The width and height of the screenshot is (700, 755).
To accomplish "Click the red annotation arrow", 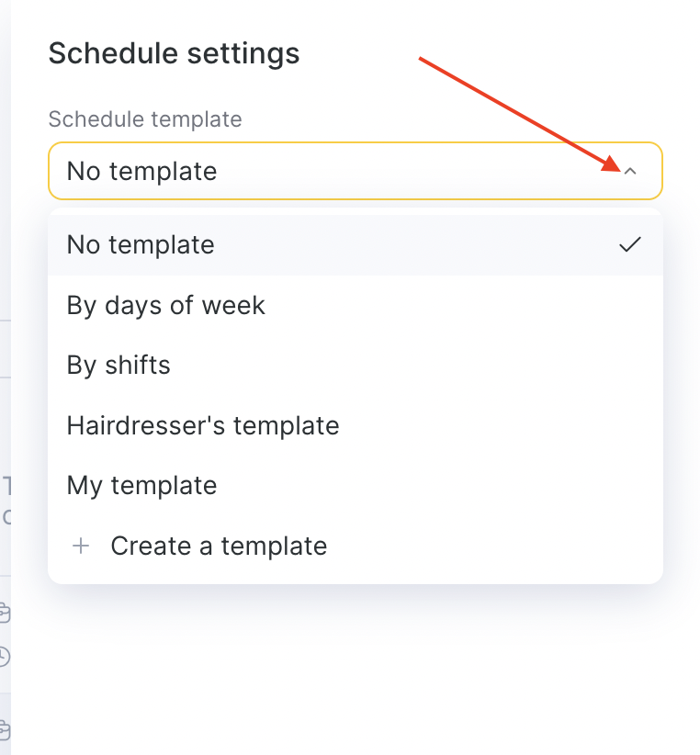I will click(x=514, y=112).
